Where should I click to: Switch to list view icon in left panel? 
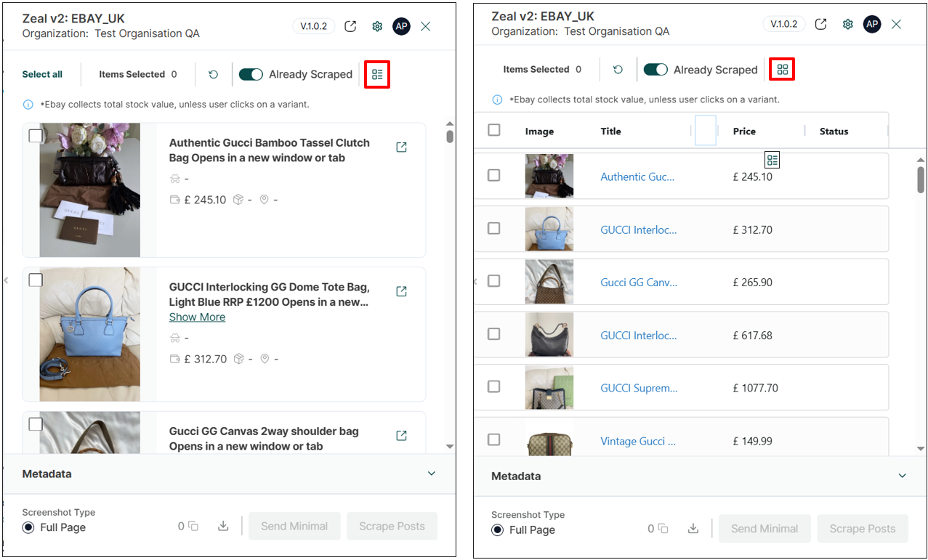(x=377, y=74)
